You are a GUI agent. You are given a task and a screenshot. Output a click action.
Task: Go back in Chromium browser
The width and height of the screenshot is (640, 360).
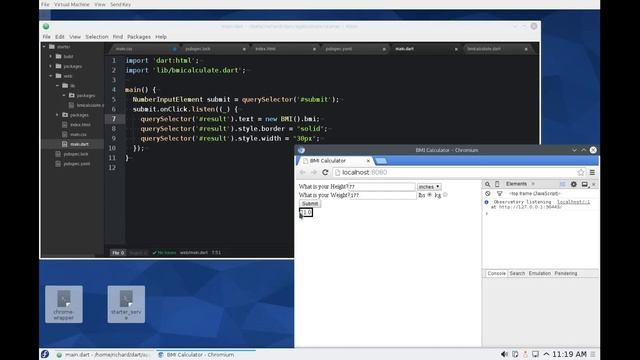(x=302, y=172)
